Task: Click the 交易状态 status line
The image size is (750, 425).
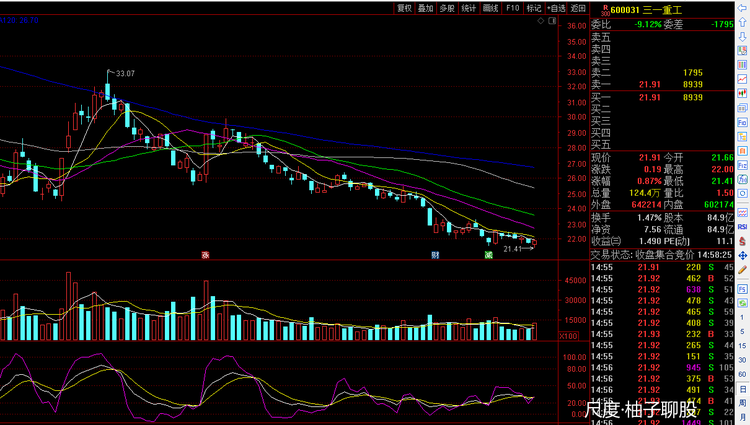Action: pyautogui.click(x=662, y=255)
